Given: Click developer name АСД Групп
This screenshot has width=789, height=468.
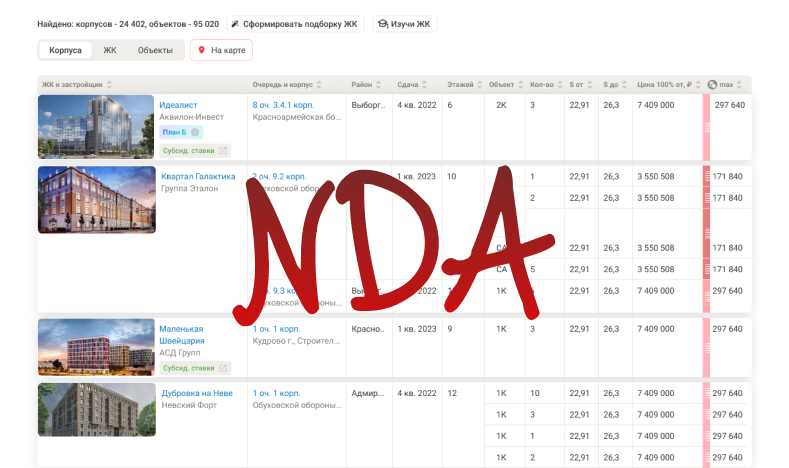Looking at the screenshot, I should tap(180, 353).
